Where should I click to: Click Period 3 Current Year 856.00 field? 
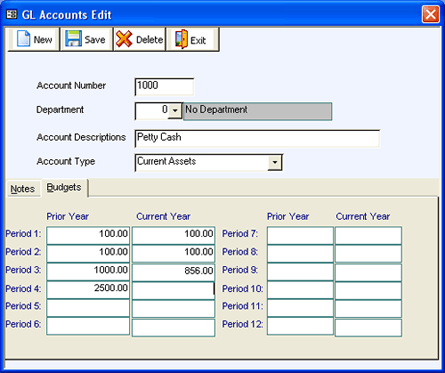[173, 272]
